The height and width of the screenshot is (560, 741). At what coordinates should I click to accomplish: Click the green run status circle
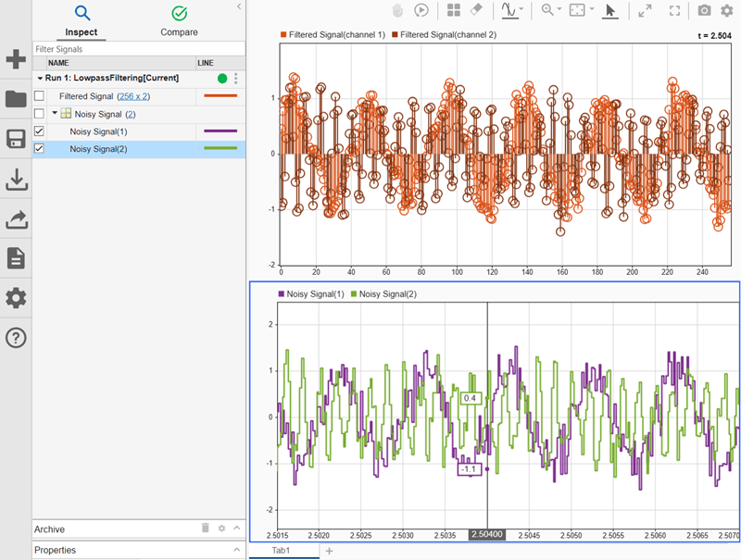(222, 79)
